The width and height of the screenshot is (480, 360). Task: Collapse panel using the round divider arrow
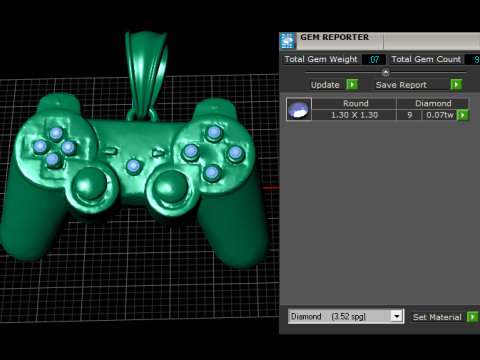386,72
